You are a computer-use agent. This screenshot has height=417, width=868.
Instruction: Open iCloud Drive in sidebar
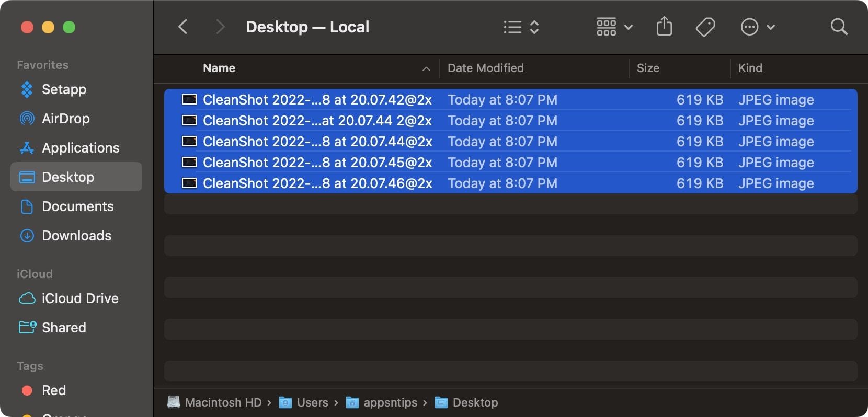click(x=79, y=298)
